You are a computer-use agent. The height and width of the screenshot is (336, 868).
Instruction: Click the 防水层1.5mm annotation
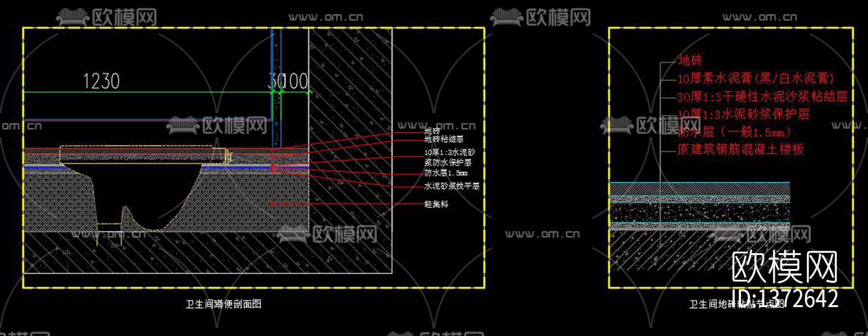click(446, 173)
